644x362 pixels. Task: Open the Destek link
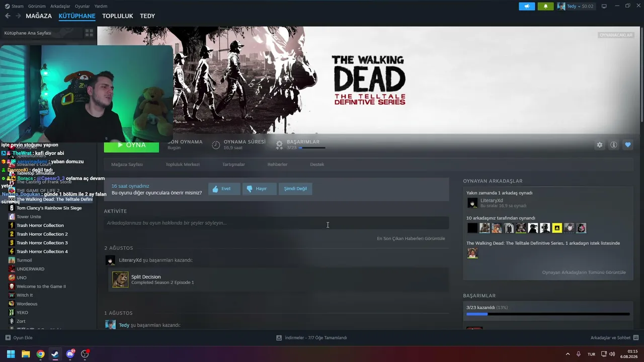[317, 164]
